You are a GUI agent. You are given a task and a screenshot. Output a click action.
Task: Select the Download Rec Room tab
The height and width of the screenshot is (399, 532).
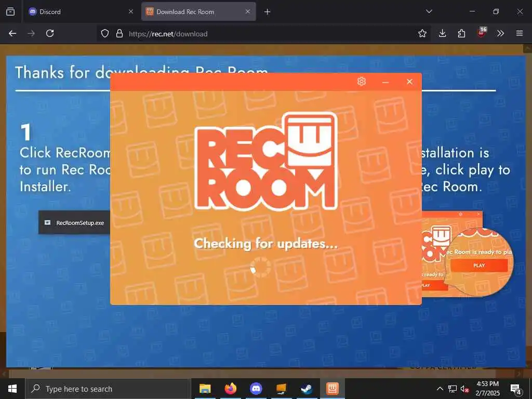[x=198, y=11]
